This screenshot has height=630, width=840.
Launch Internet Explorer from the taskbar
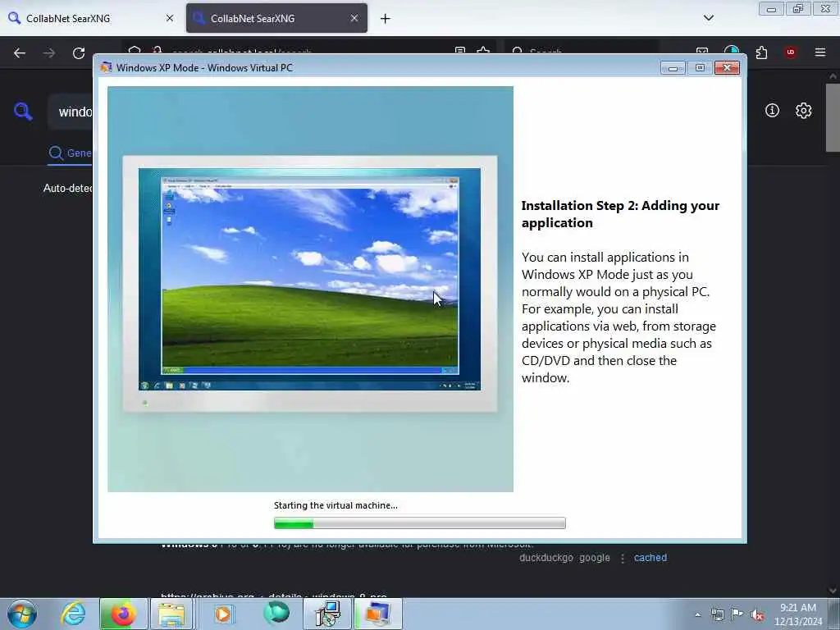pos(73,614)
